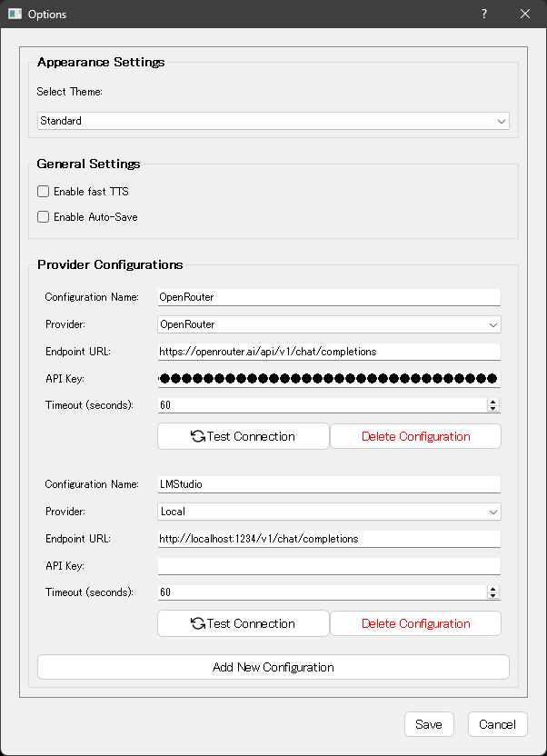Delete the LMStudio configuration
The height and width of the screenshot is (756, 547).
click(x=415, y=623)
